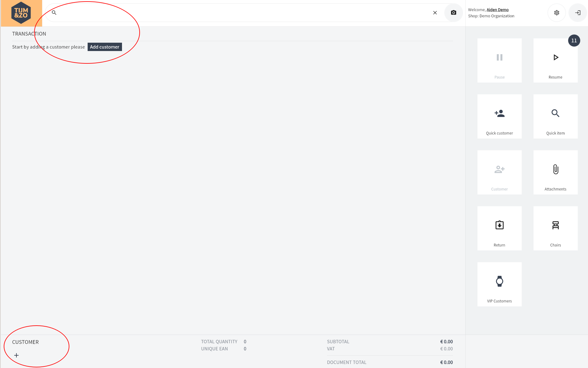Click the Add customer button
Image resolution: width=588 pixels, height=368 pixels.
(x=105, y=47)
